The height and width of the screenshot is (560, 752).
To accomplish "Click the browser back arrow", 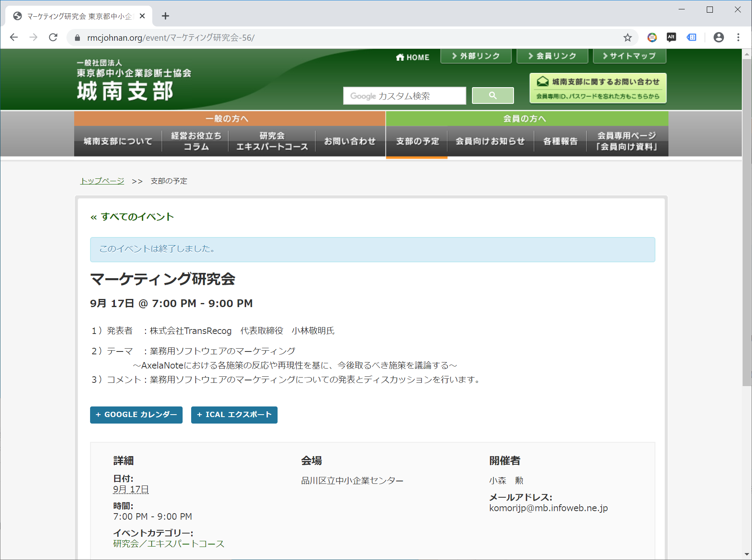I will pos(14,37).
